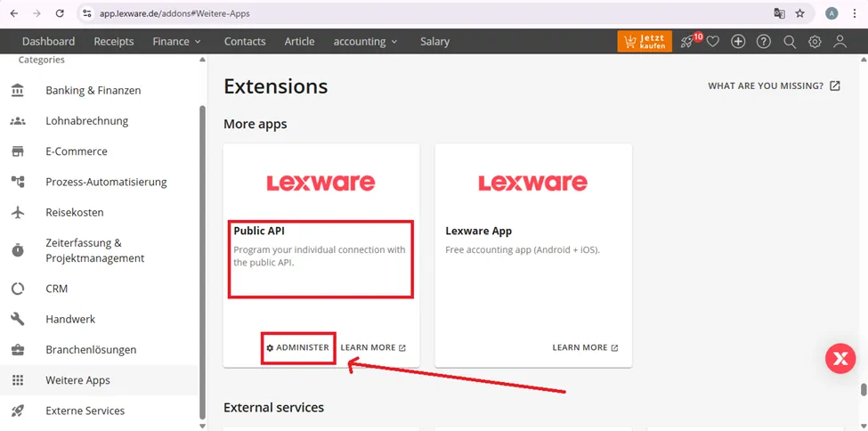This screenshot has height=431, width=868.
Task: Click the plus create-new icon
Action: (738, 42)
